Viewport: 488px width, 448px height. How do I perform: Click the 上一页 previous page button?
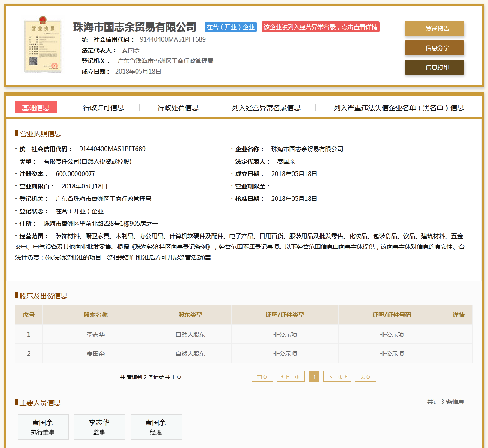click(291, 377)
